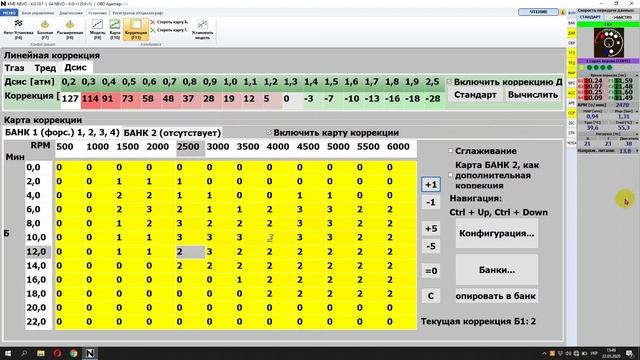Screen dimensions: 640x360
Task: Select БАНК 1 (форс.) tab
Action: [x=62, y=132]
